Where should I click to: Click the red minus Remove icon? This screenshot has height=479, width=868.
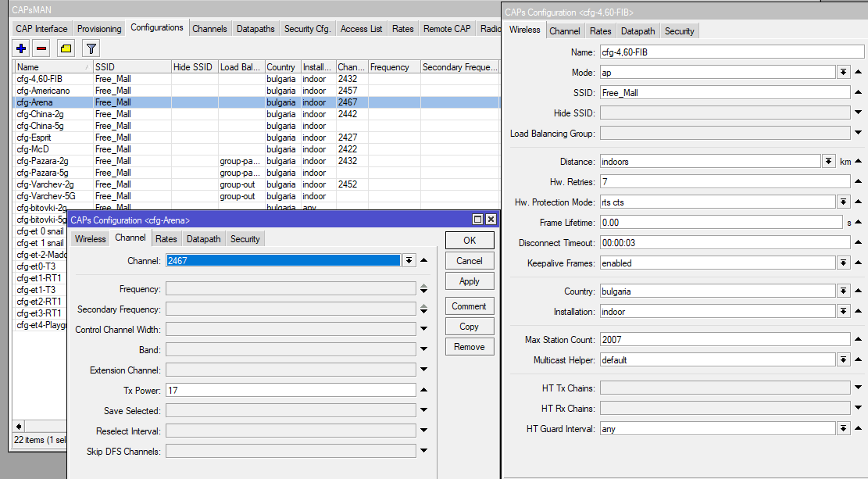click(41, 48)
